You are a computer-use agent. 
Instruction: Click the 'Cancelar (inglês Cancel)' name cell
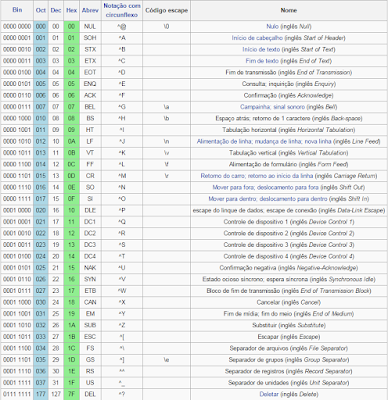(x=289, y=302)
